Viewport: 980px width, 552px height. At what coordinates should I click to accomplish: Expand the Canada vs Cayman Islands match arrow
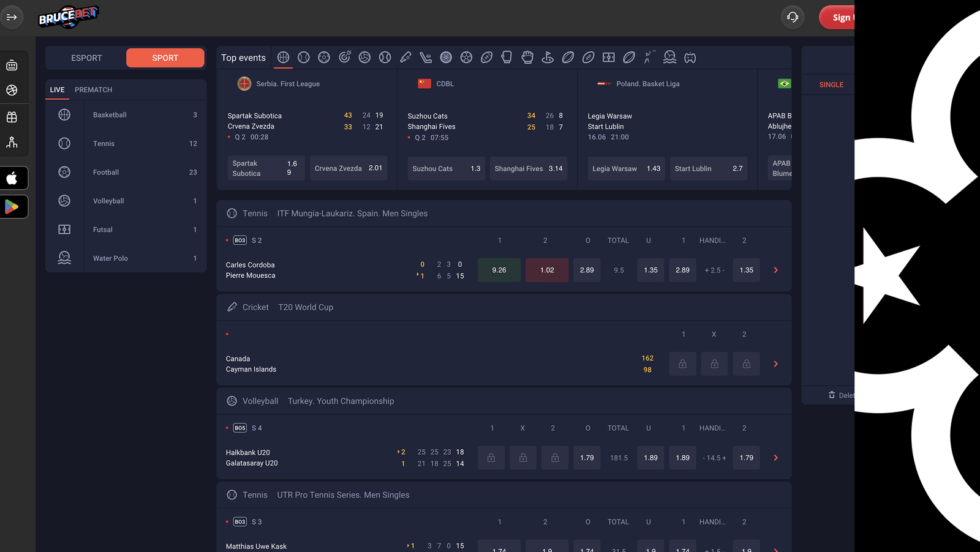775,364
